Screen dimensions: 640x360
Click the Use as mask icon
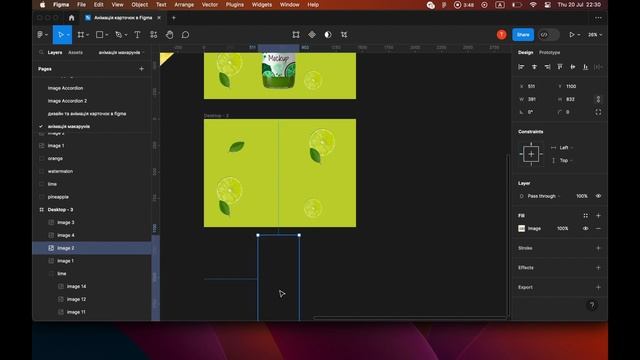(328, 35)
